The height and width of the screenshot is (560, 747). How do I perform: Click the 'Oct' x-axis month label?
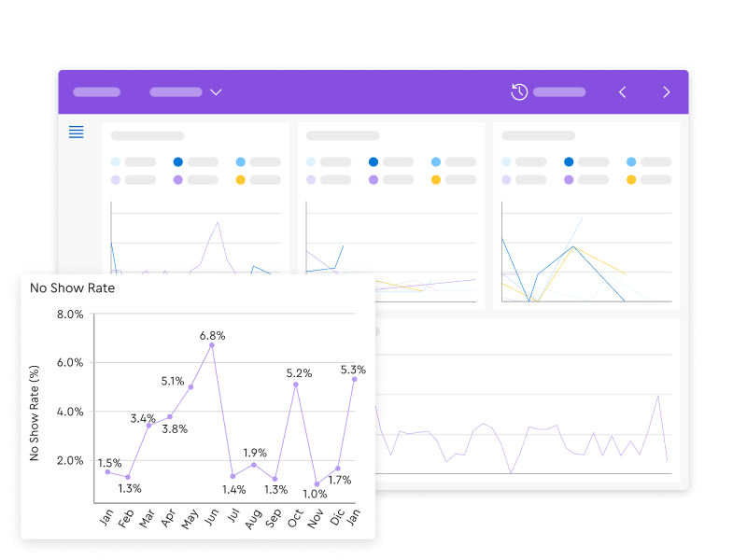[x=295, y=518]
